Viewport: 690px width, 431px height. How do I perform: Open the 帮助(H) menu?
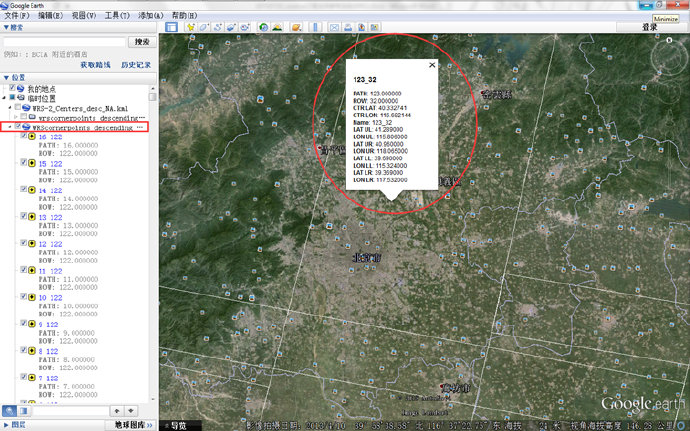(184, 15)
